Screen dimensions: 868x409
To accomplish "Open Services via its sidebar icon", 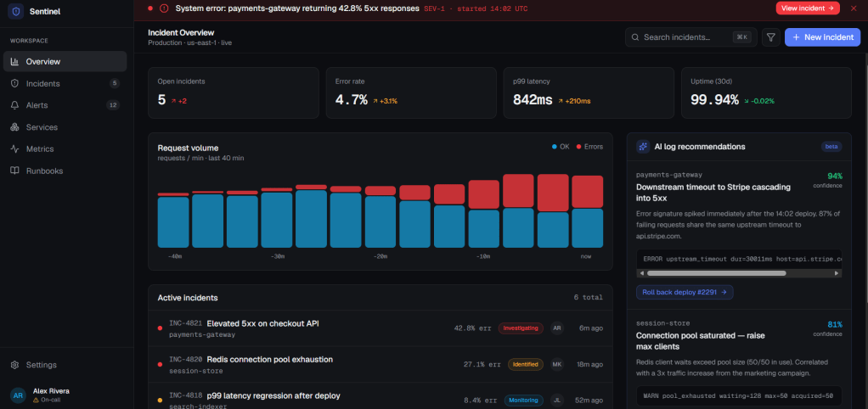I will pos(15,127).
